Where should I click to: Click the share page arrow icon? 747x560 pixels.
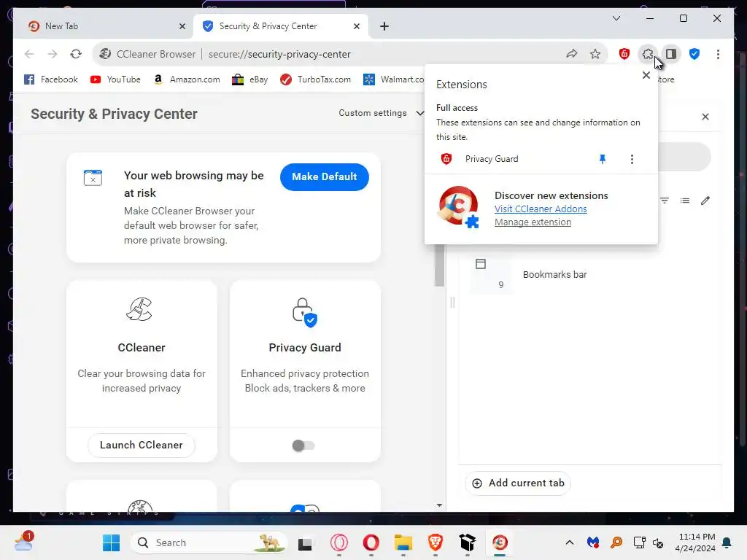(x=572, y=54)
